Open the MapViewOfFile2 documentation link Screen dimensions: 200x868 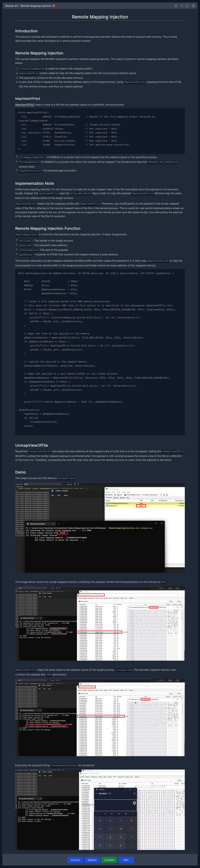pos(25,105)
